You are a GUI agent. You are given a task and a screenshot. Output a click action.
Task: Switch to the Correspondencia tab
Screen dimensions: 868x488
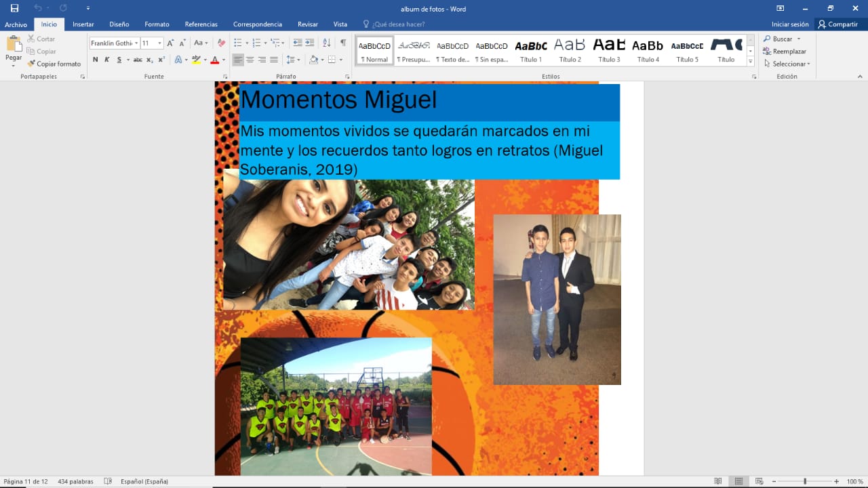(x=258, y=24)
